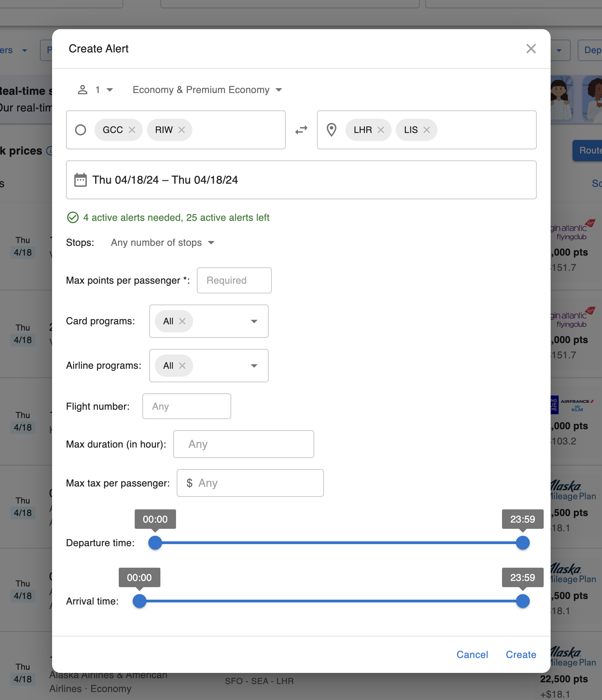Open the passenger count dropdown
Screen dimensions: 602x700
tap(103, 90)
